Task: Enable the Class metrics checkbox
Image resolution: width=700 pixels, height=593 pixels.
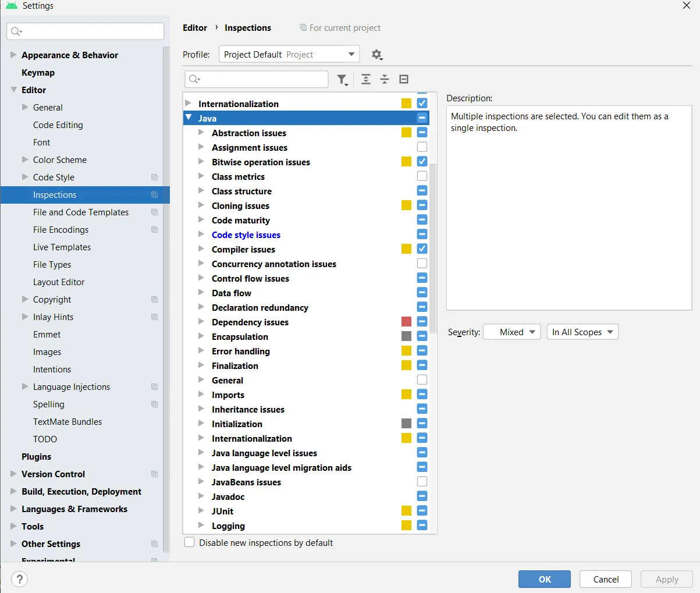Action: (422, 176)
